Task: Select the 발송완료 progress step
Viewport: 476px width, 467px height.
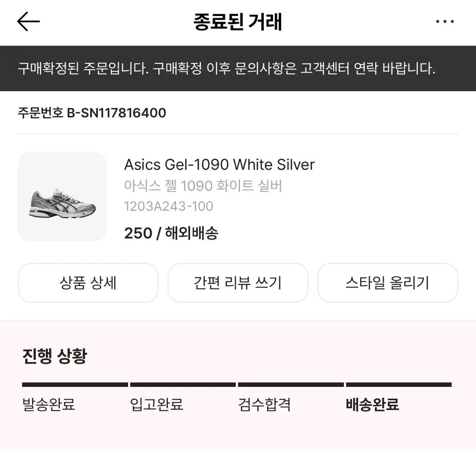Action: click(49, 404)
